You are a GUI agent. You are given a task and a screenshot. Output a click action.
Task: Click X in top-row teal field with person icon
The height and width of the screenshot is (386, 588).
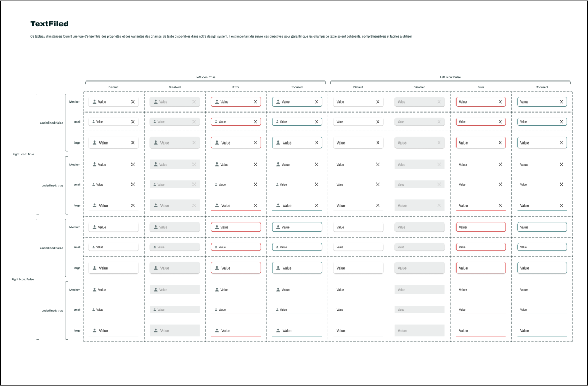pos(316,101)
